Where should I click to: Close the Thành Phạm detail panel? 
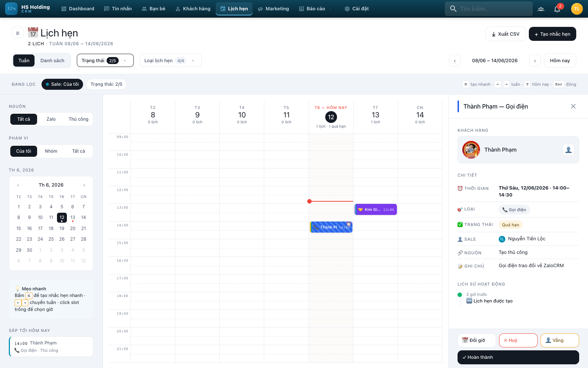[x=573, y=106]
